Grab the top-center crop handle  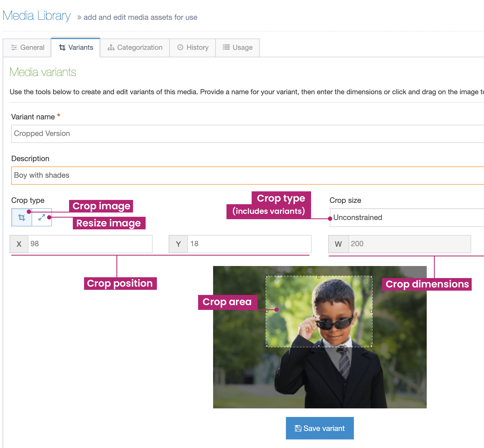[x=319, y=277]
